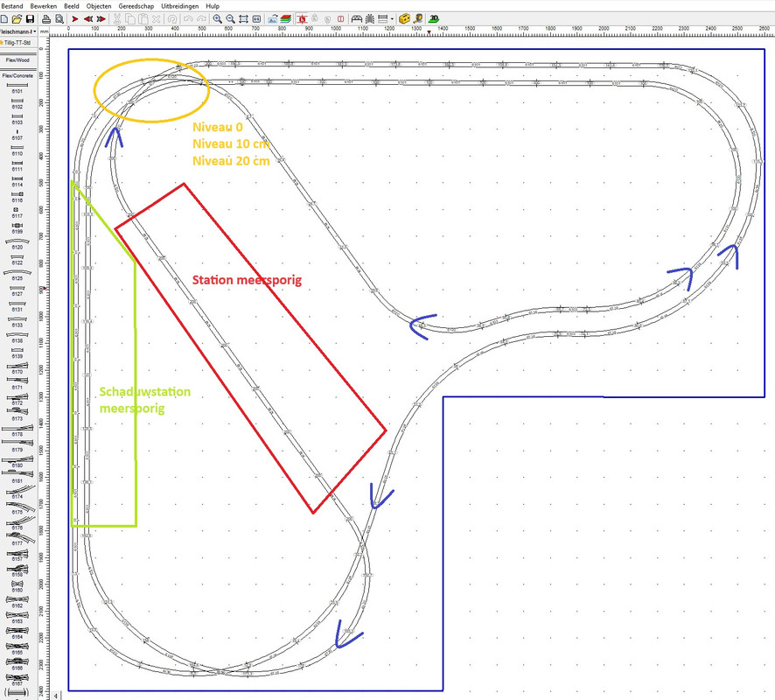Pick track piece 6116
The width and height of the screenshot is (775, 700).
click(x=17, y=197)
